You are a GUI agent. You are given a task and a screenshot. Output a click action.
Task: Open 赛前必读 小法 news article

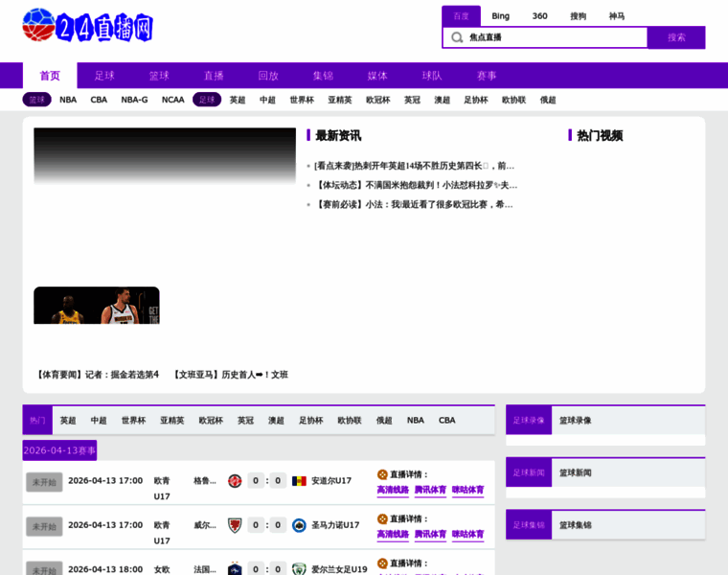415,205
